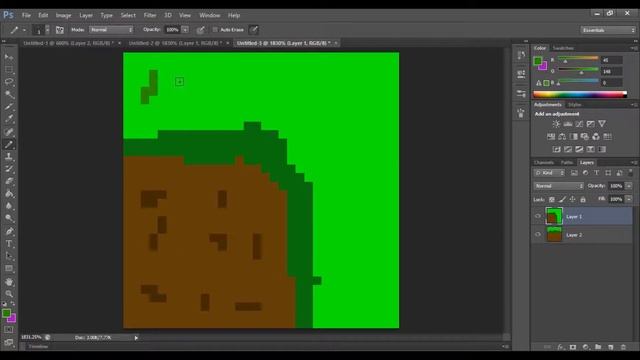640x360 pixels.
Task: Delete the selected layer
Action: pos(623,347)
